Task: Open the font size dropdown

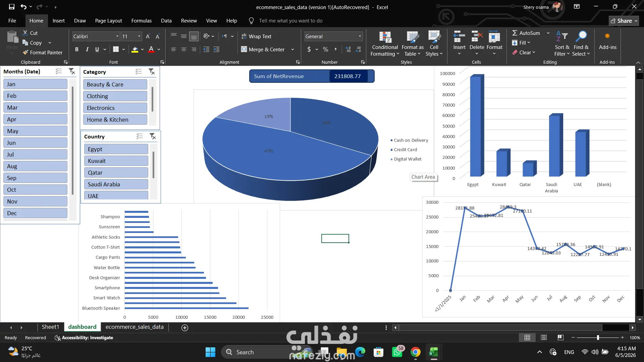Action: click(x=139, y=36)
